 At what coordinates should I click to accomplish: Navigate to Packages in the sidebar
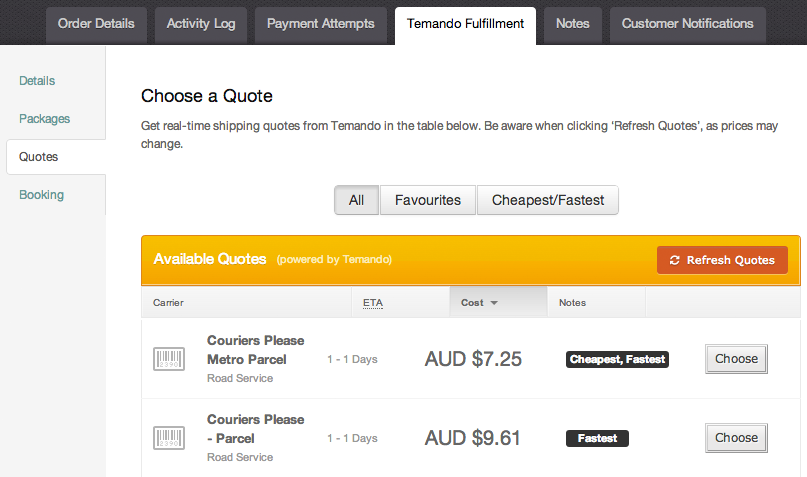(45, 119)
